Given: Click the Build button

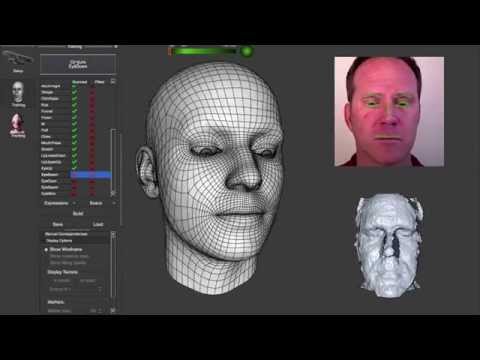Looking at the screenshot, I should (x=78, y=213).
